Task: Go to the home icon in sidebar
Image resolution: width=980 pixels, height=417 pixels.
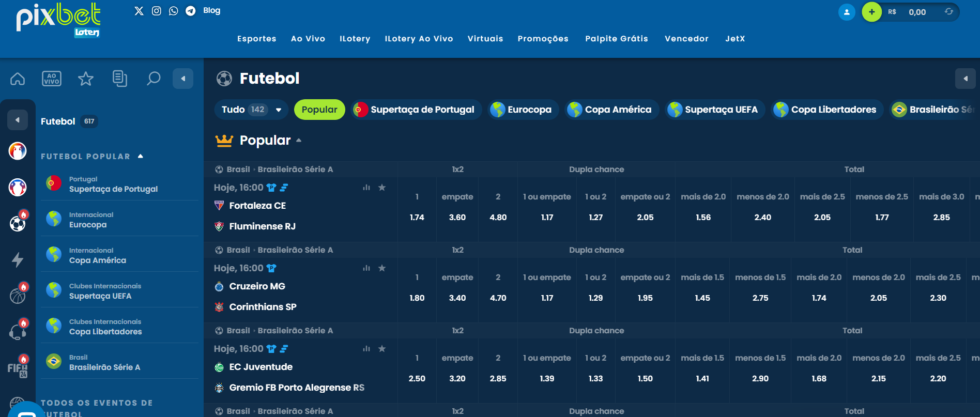Action: click(x=18, y=79)
